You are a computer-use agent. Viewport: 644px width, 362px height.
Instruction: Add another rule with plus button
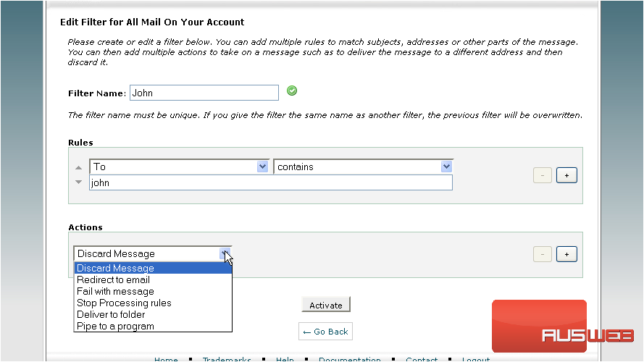coord(566,175)
